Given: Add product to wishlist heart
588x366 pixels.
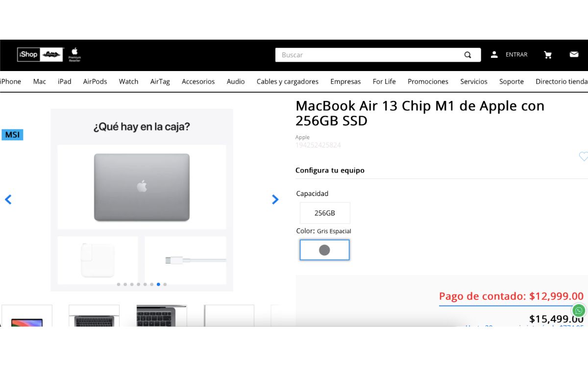Looking at the screenshot, I should click(x=583, y=156).
